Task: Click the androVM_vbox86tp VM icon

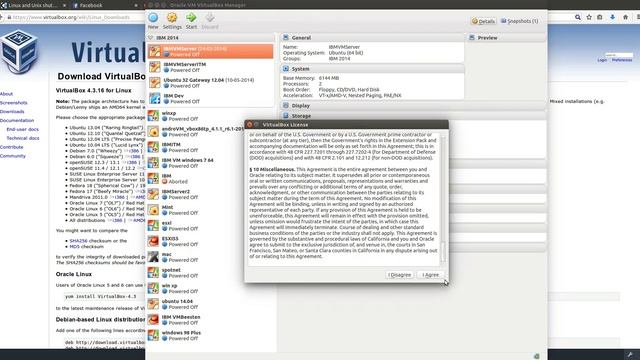Action: [x=153, y=131]
